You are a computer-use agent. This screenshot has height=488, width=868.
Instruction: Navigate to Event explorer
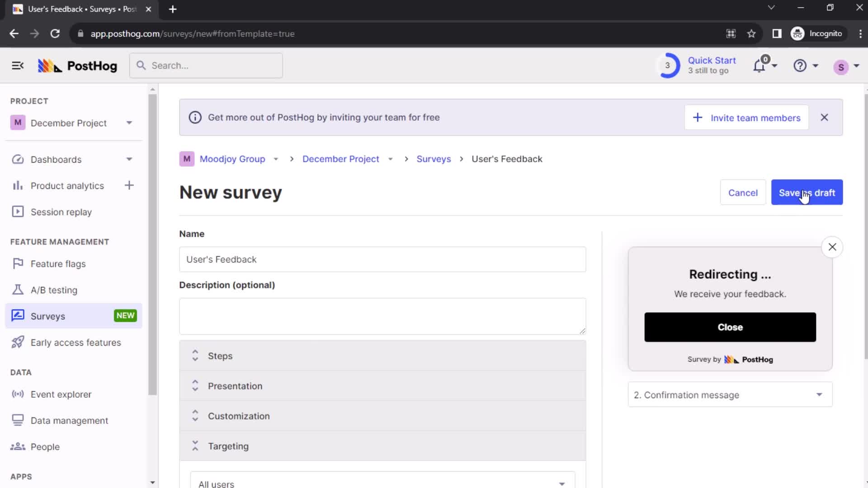[x=61, y=394]
